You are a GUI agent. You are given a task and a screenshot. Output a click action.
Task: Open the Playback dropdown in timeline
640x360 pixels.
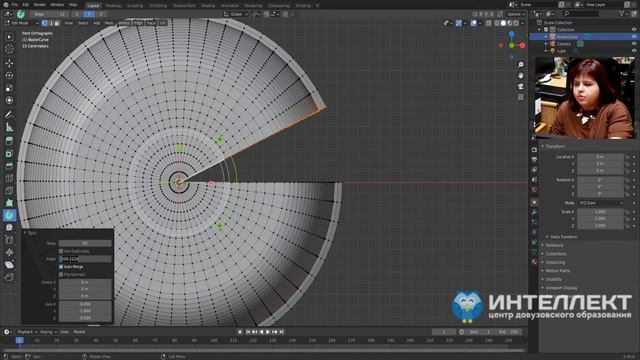(27, 332)
